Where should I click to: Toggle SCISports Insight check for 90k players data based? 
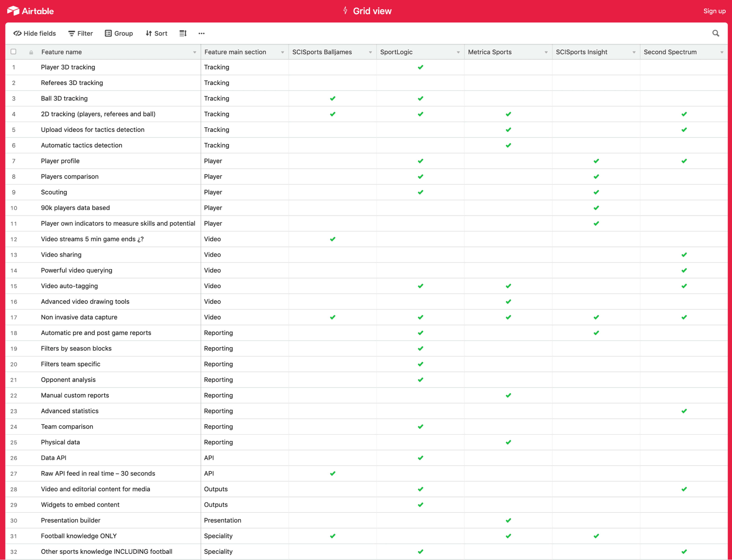click(x=596, y=208)
